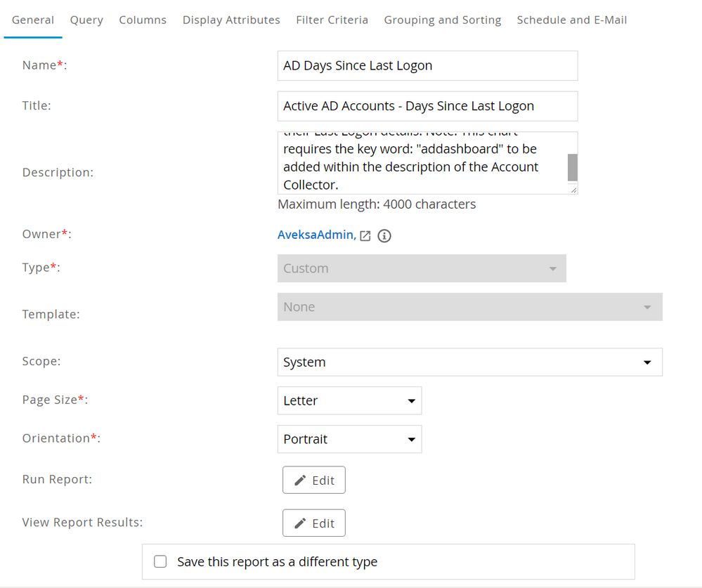Image resolution: width=702 pixels, height=588 pixels.
Task: Select the Filter Criteria tab
Action: coord(332,20)
